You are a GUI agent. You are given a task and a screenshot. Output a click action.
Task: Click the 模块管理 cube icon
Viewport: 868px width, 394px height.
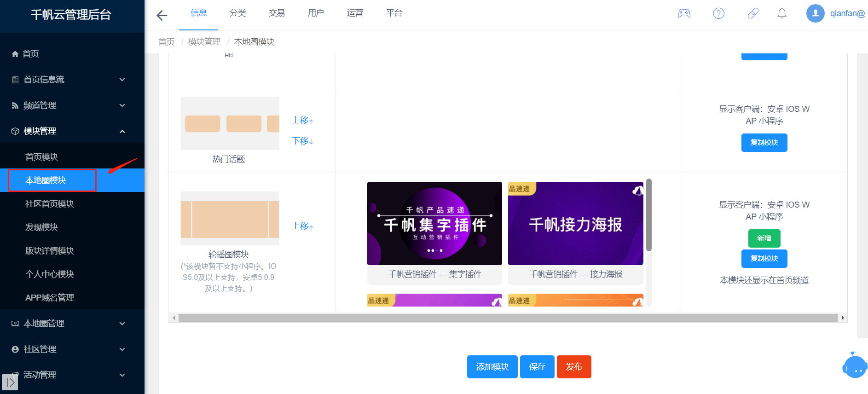click(x=15, y=131)
